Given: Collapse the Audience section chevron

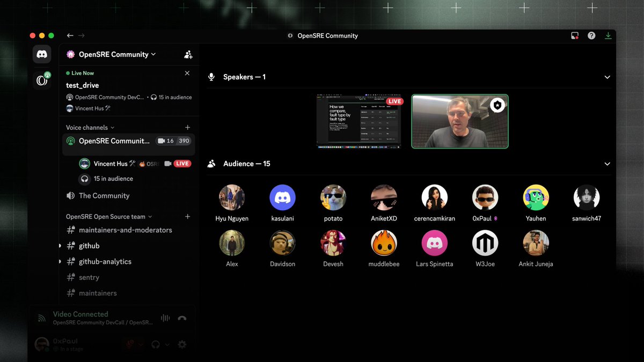Looking at the screenshot, I should click(x=607, y=164).
